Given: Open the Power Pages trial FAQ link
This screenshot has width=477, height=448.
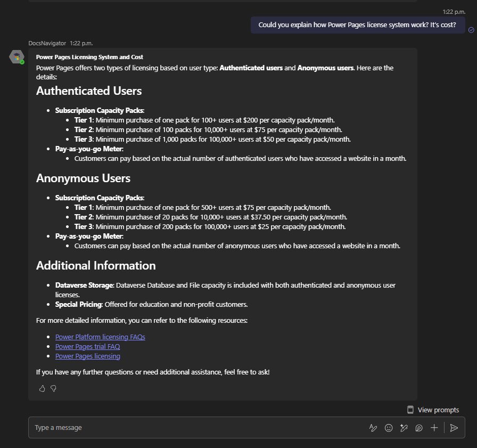Looking at the screenshot, I should (x=88, y=347).
